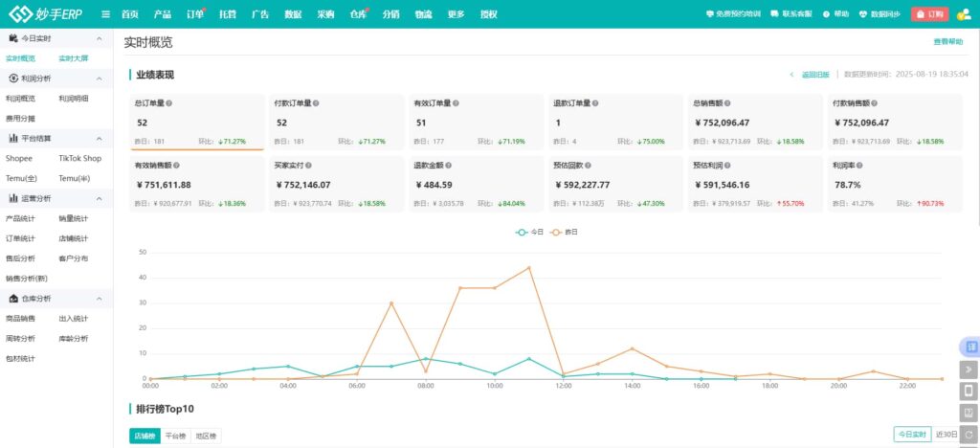Click the hamburger menu icon beside logo

click(x=105, y=14)
